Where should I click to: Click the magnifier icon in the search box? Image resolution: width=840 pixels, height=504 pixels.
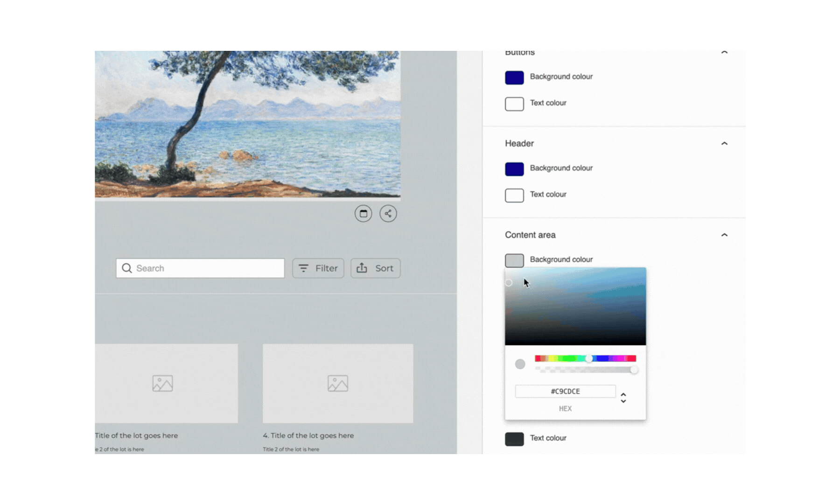click(x=126, y=268)
